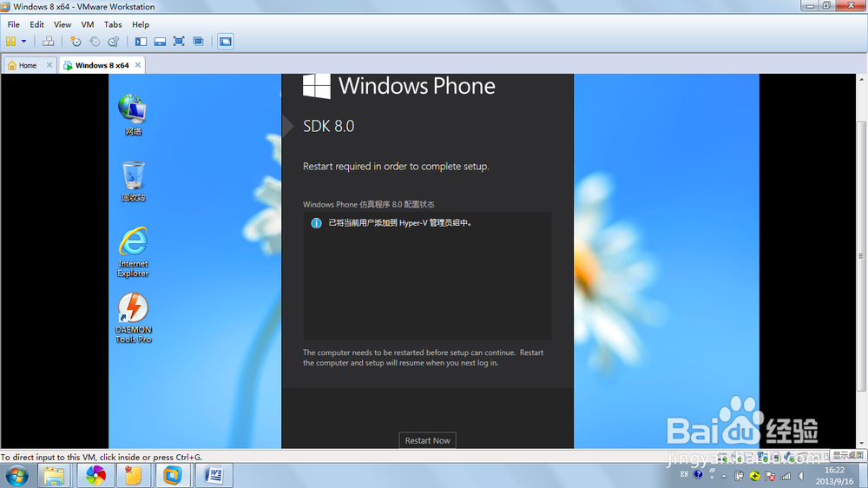Click the green plus security tray icon
This screenshot has height=488, width=868.
[754, 476]
